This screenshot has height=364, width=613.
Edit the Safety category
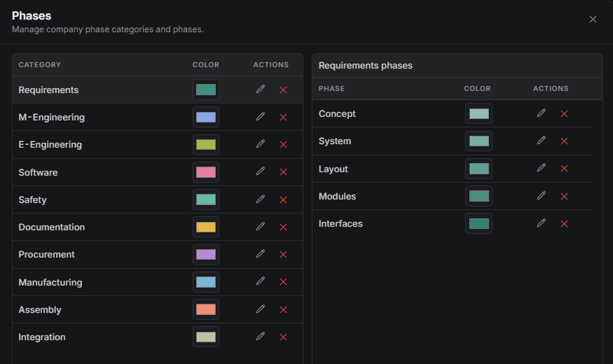click(261, 199)
